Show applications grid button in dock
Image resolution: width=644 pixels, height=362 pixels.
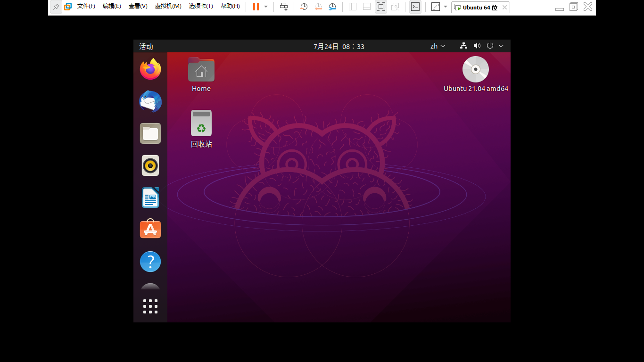150,306
